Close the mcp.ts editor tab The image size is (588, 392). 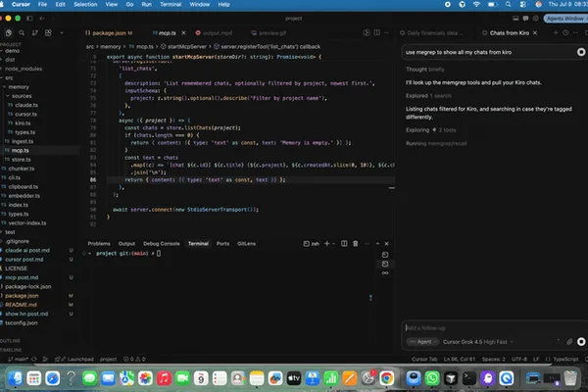coord(184,33)
